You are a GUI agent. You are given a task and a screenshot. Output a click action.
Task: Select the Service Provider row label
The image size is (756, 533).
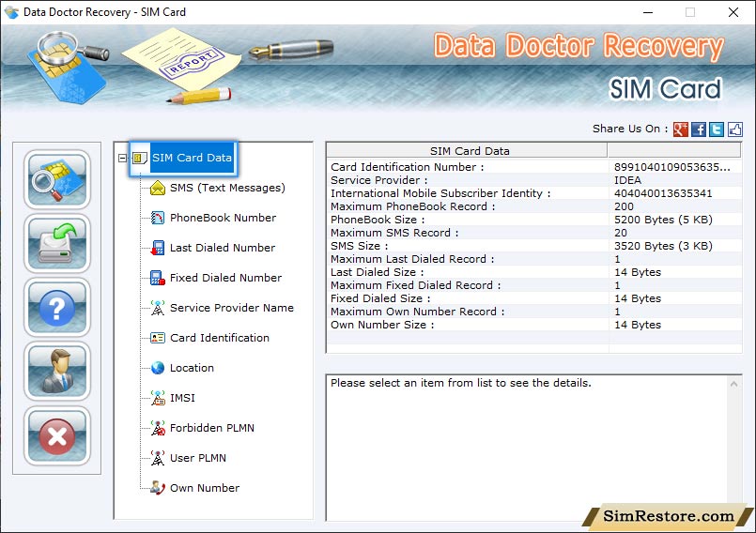pos(379,180)
